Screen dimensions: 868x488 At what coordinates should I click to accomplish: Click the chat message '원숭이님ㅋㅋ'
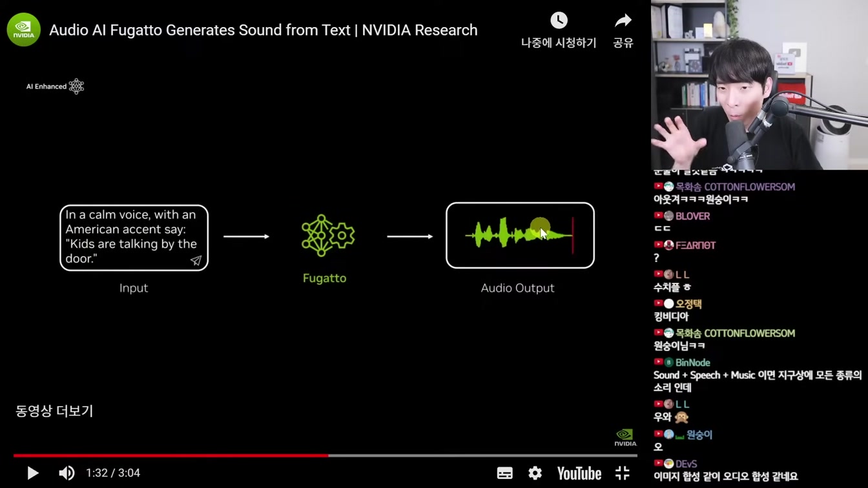pos(679,346)
